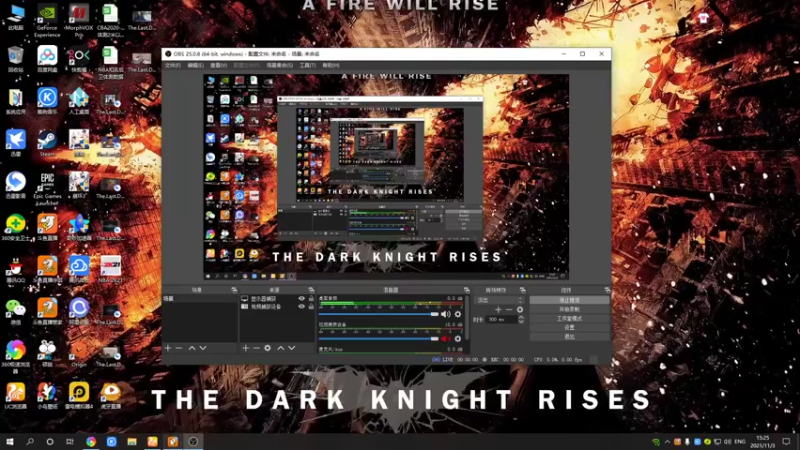
Task: Add a new source with the Sources panel plus icon
Action: pos(245,348)
